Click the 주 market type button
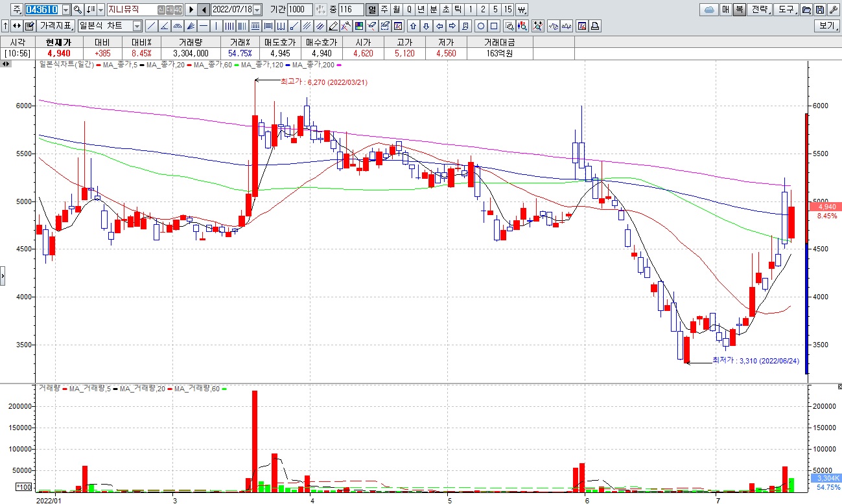 tap(16, 10)
